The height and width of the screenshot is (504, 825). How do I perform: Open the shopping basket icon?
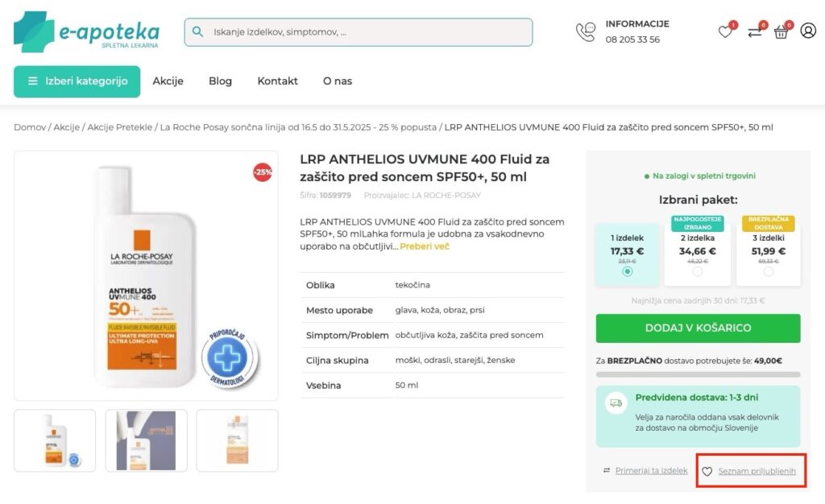tap(781, 32)
